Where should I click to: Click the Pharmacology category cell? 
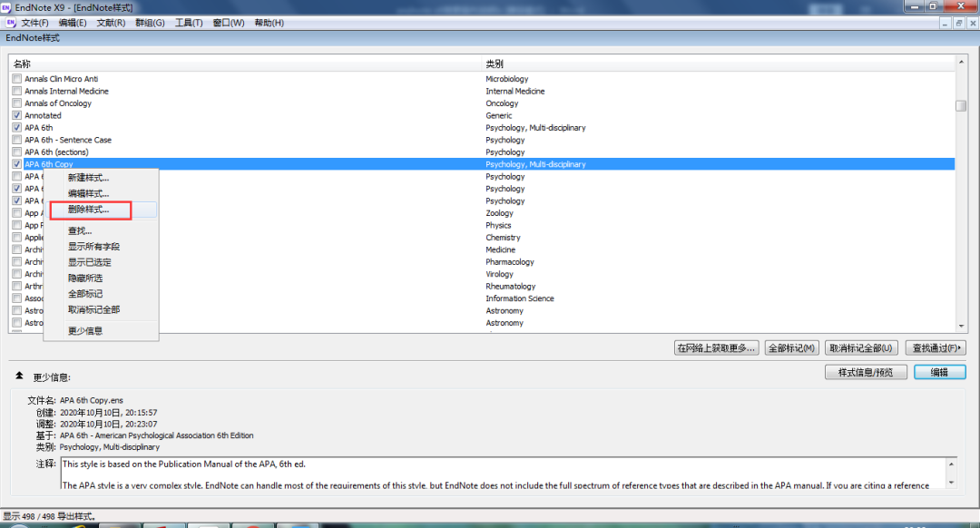coord(510,262)
